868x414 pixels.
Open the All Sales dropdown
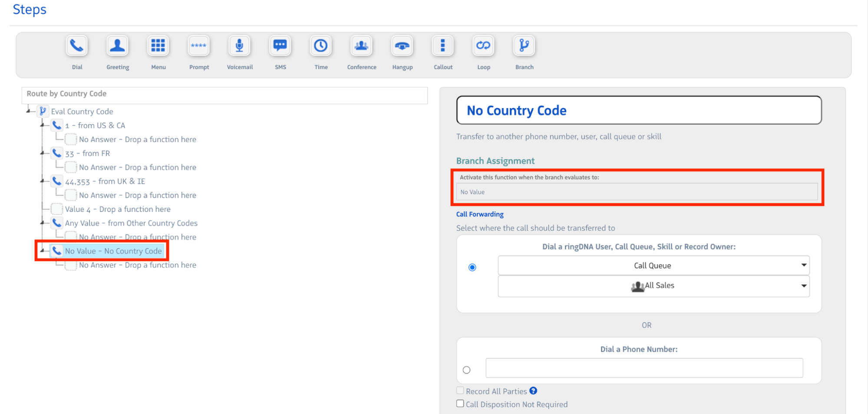653,286
